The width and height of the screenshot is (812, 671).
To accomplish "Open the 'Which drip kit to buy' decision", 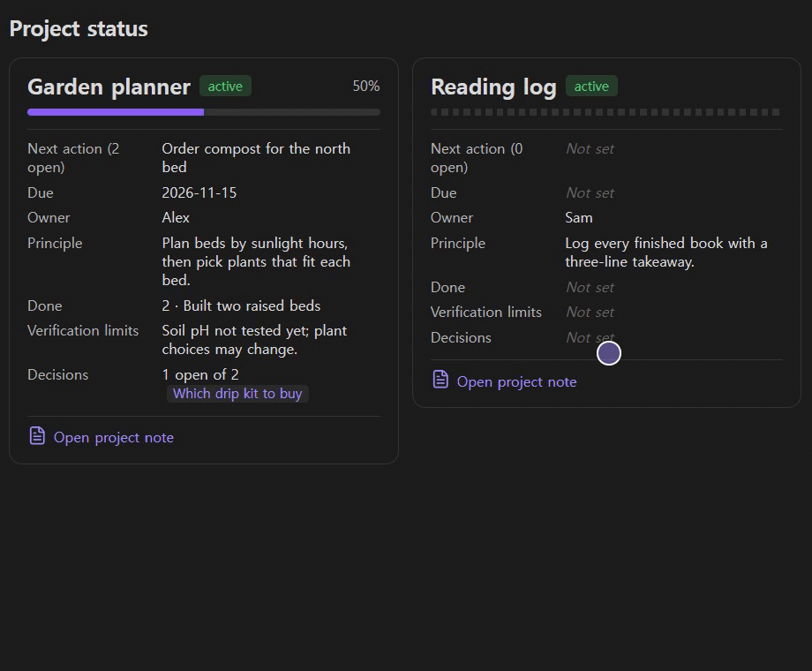I will click(x=237, y=393).
